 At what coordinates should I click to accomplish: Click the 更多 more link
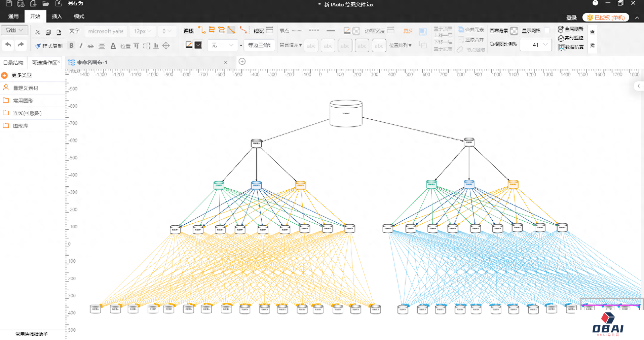[408, 31]
